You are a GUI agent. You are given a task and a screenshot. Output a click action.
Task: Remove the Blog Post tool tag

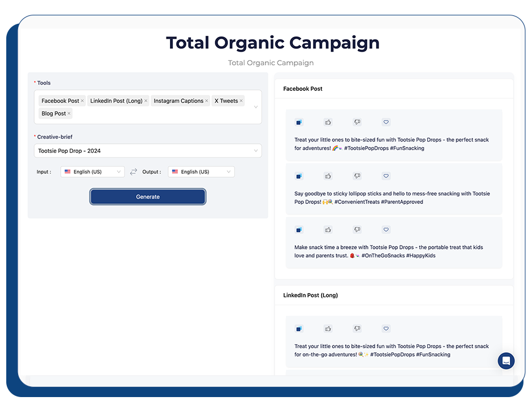[x=69, y=114]
